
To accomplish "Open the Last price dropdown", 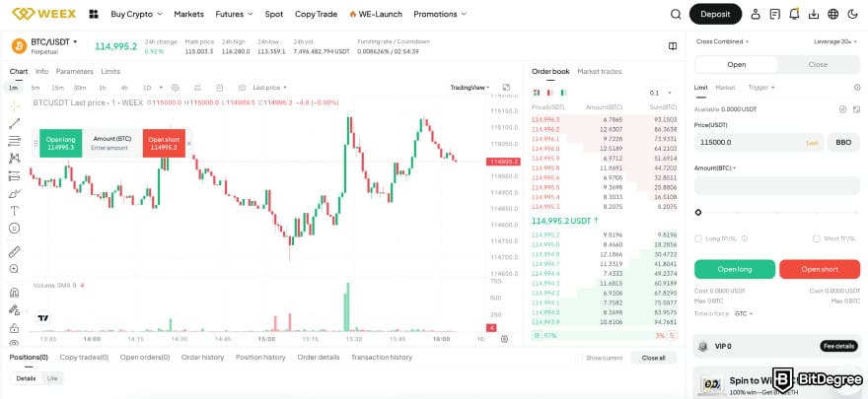I will click(269, 88).
